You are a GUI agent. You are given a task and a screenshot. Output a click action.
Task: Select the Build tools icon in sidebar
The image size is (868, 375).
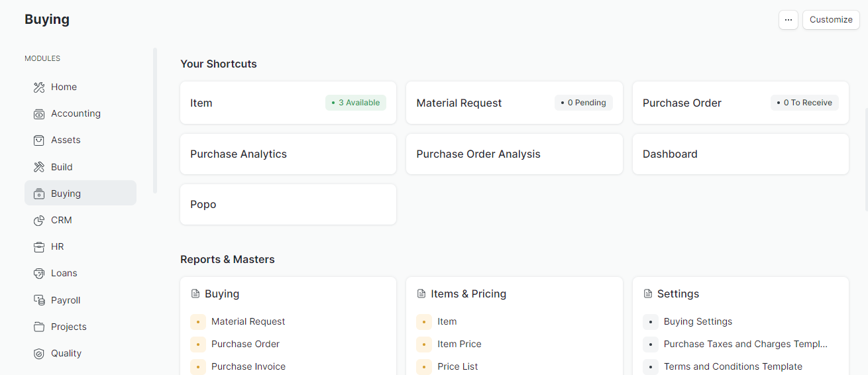39,167
